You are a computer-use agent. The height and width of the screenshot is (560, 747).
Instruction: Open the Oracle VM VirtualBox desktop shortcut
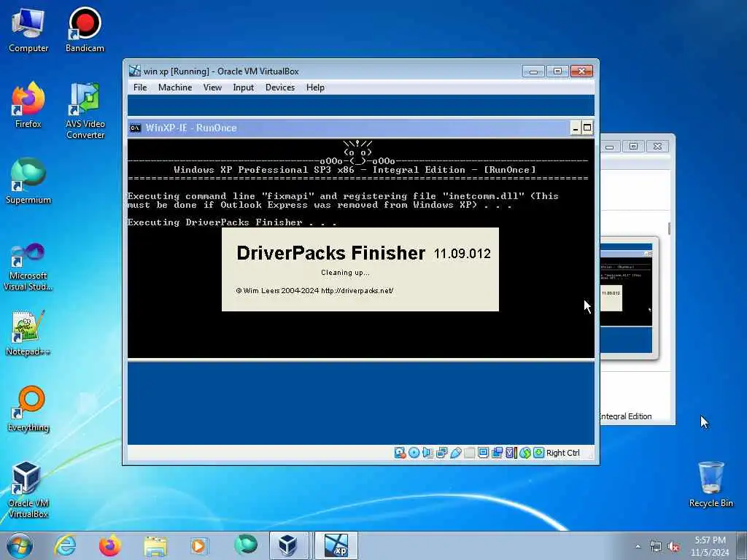[x=28, y=490]
